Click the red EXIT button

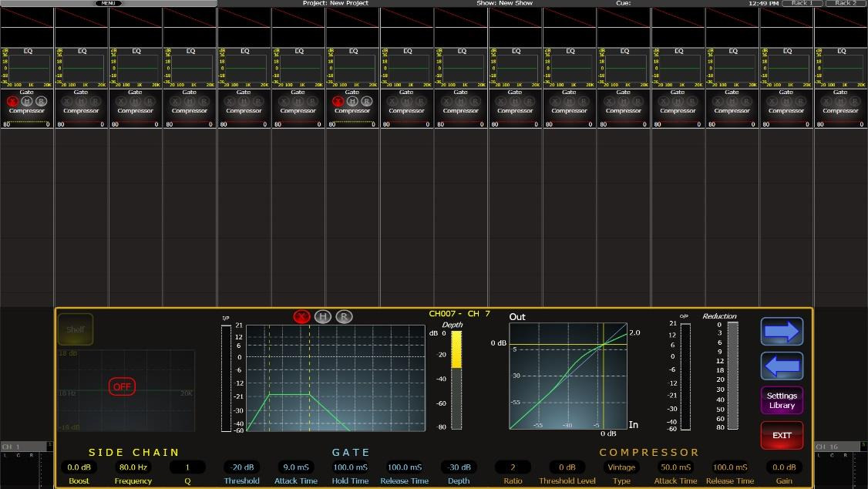782,435
